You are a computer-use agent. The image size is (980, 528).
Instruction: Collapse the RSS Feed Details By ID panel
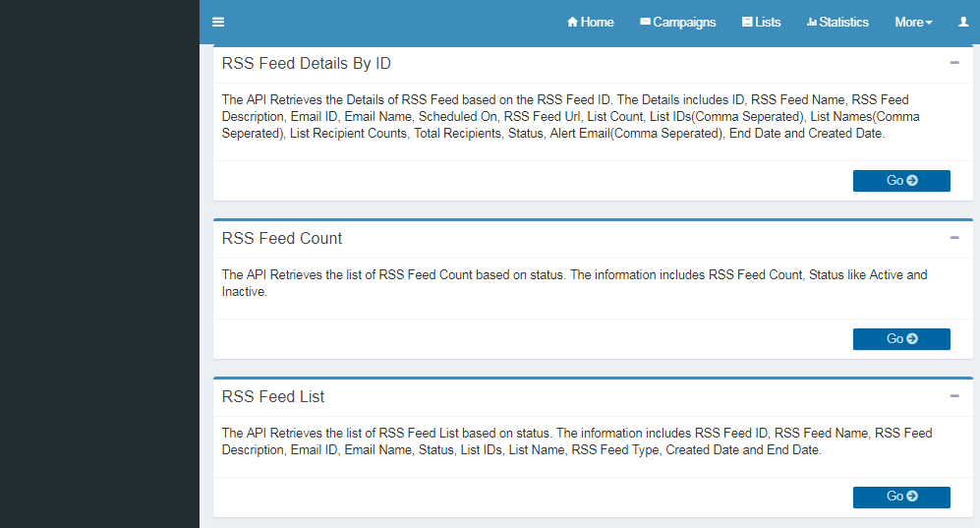[x=954, y=63]
